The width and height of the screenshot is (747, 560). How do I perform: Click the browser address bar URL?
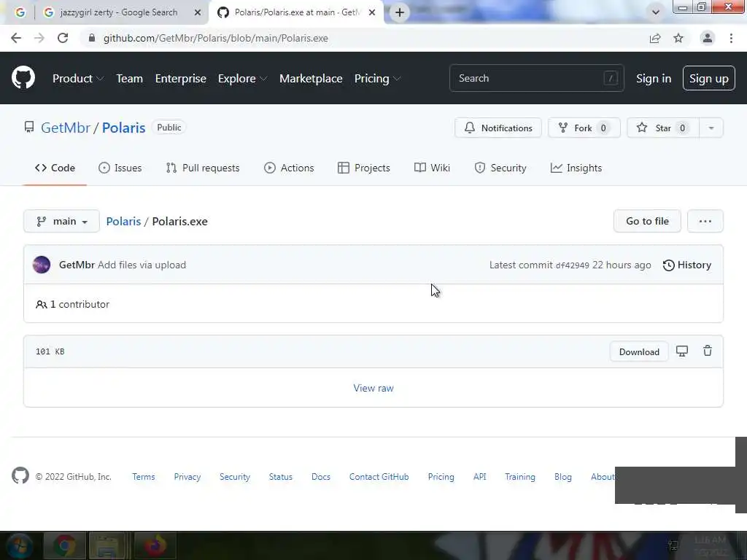(216, 38)
